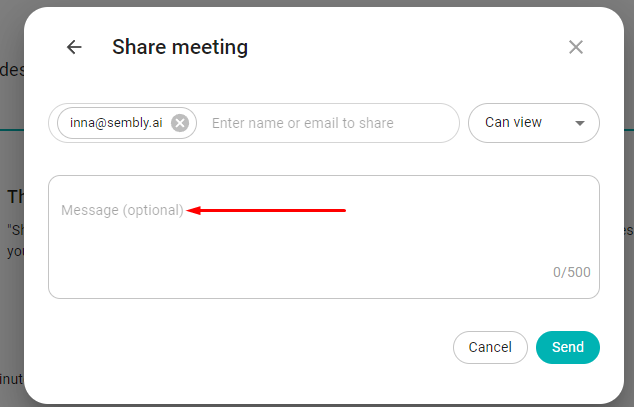Send the meeting share invitation
This screenshot has height=407, width=634.
(568, 347)
